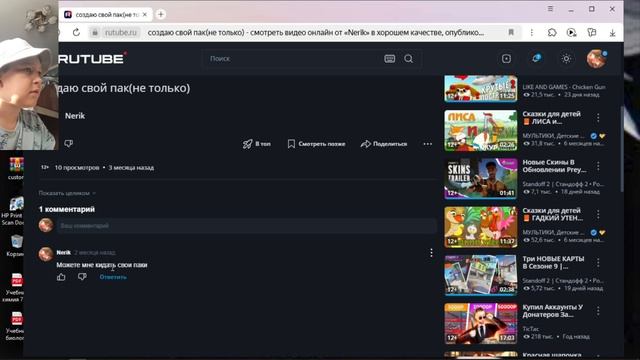
Task: Open options for ГАДКИЙ УТЕНОК video
Action: click(598, 214)
